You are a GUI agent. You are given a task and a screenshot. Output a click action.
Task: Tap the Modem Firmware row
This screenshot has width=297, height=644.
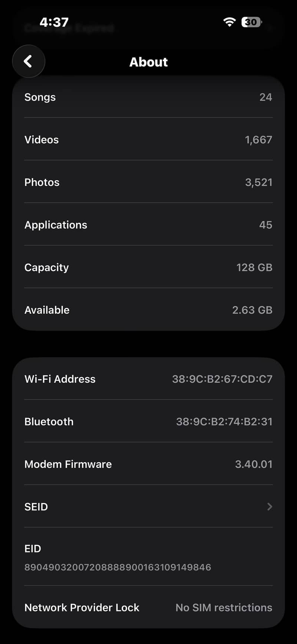(148, 464)
